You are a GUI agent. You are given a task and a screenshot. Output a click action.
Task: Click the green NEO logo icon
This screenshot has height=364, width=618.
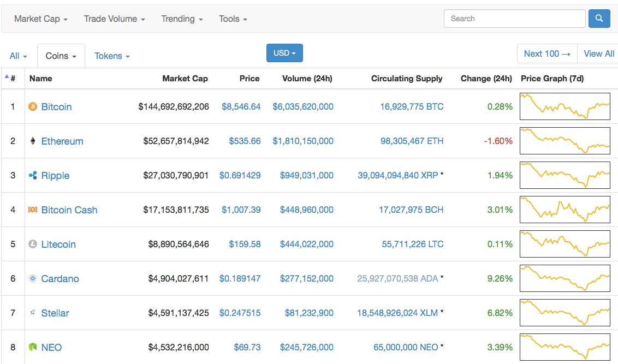33,348
